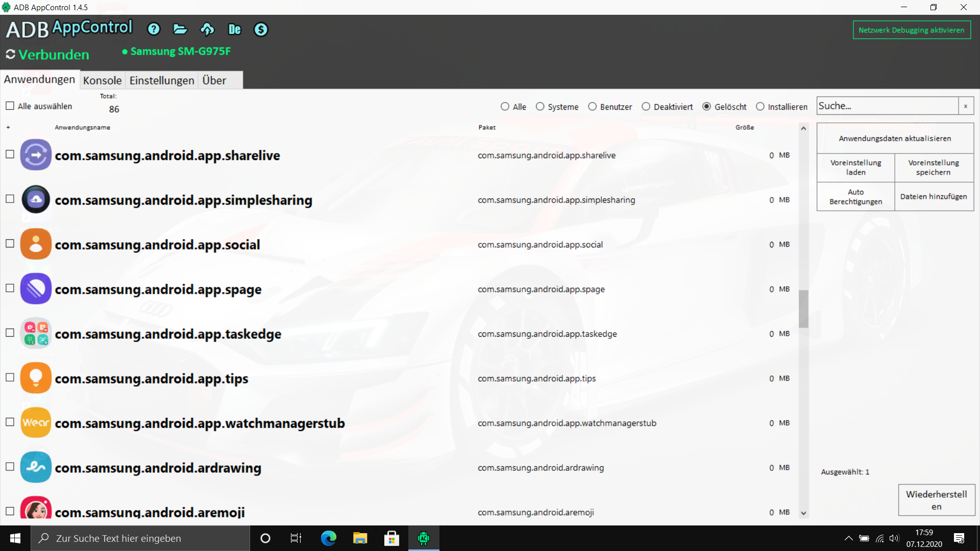Click 'Netzwerk Debugging aktivieren' button
980x551 pixels.
(912, 30)
